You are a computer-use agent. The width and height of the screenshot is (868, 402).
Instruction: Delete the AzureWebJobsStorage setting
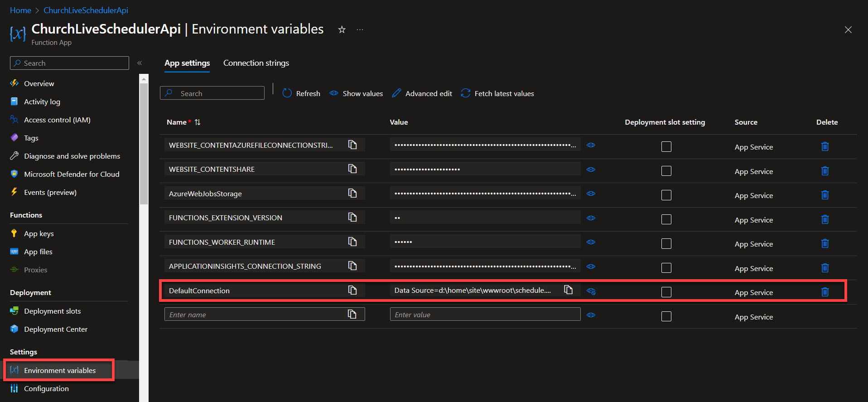click(x=825, y=195)
